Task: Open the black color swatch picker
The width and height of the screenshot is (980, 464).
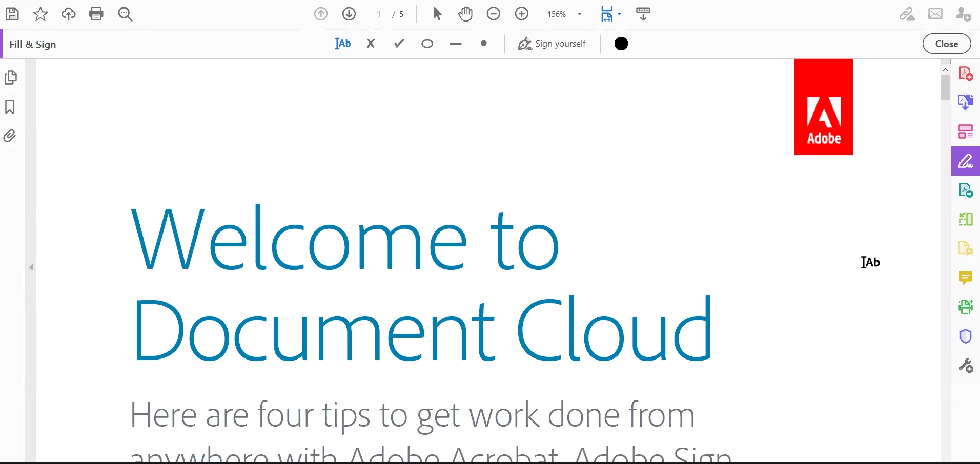Action: pyautogui.click(x=621, y=44)
